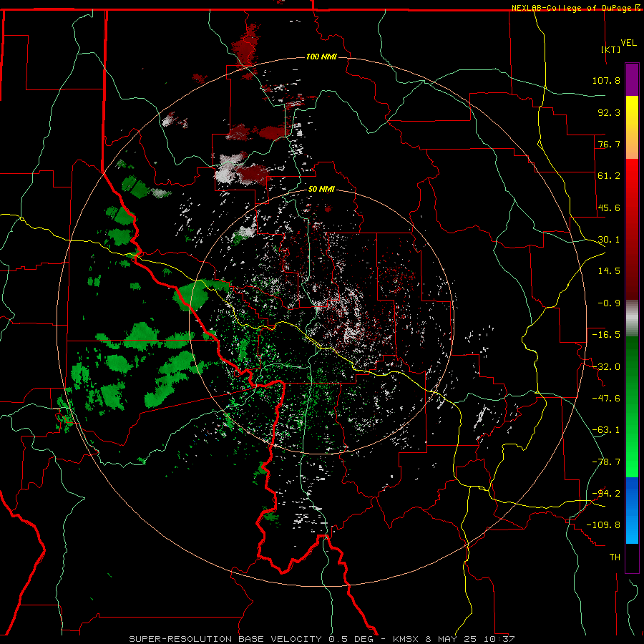This screenshot has width=644, height=644.
Task: Click the -32.0 velocity scale value
Action: pos(606,367)
